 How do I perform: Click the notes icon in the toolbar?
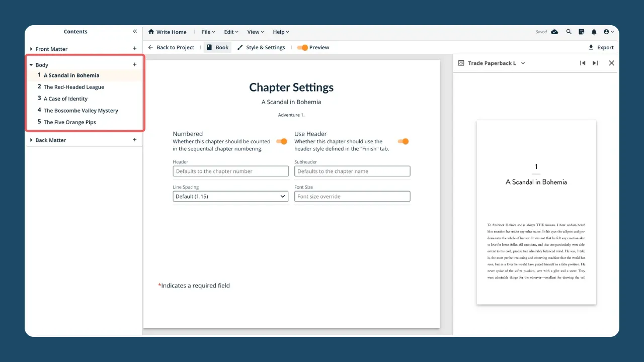coord(581,32)
